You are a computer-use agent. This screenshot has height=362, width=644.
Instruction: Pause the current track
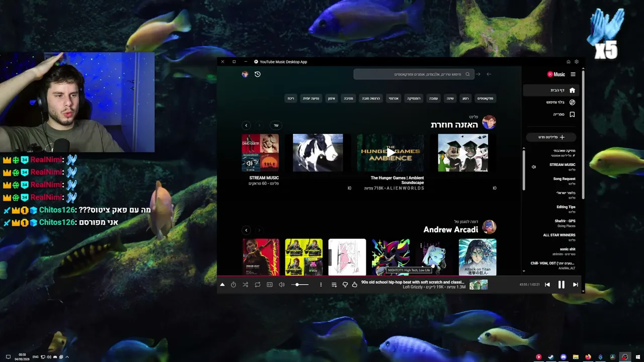pyautogui.click(x=561, y=285)
